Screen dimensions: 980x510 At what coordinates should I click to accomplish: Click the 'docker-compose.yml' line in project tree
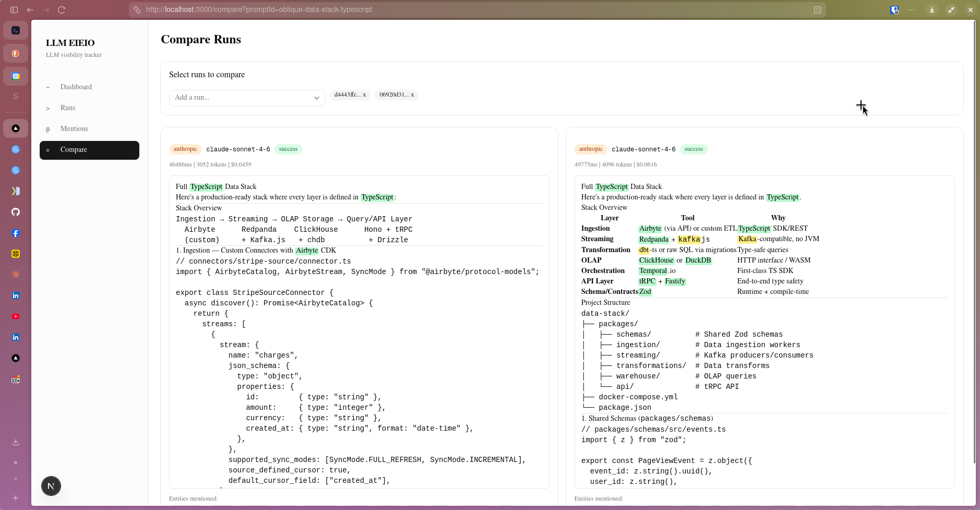point(638,397)
